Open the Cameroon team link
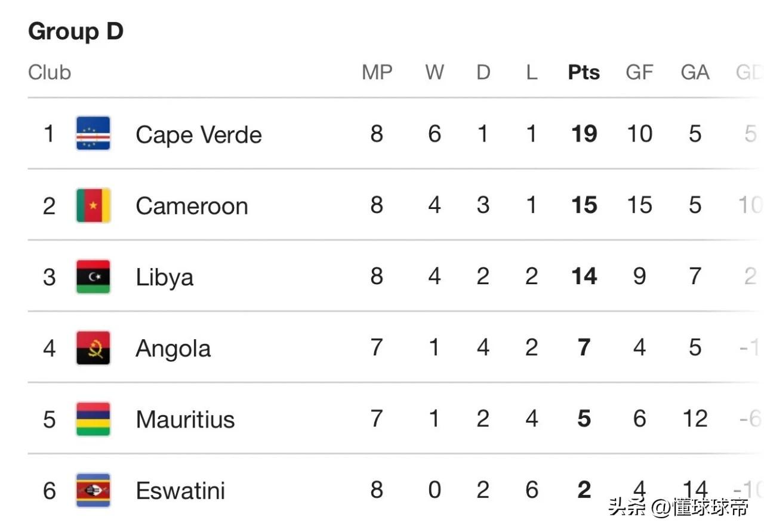 click(192, 206)
